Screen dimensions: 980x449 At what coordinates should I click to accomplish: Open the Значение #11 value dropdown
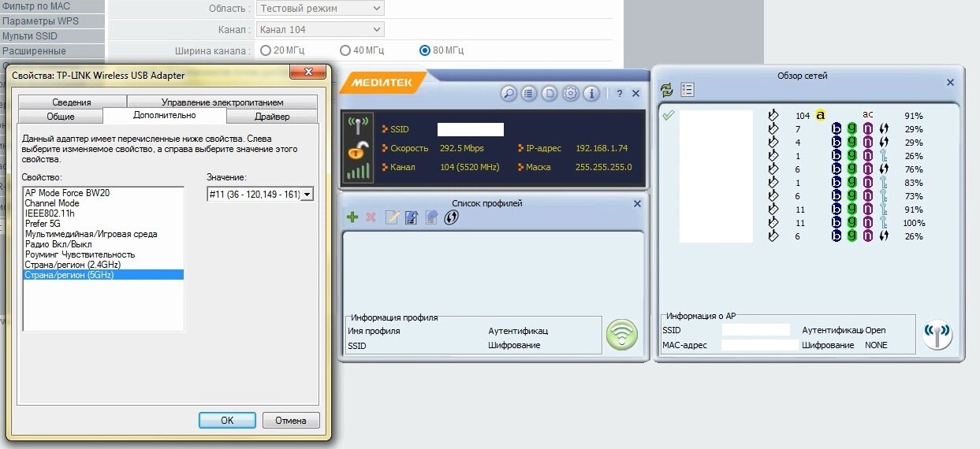[260, 194]
